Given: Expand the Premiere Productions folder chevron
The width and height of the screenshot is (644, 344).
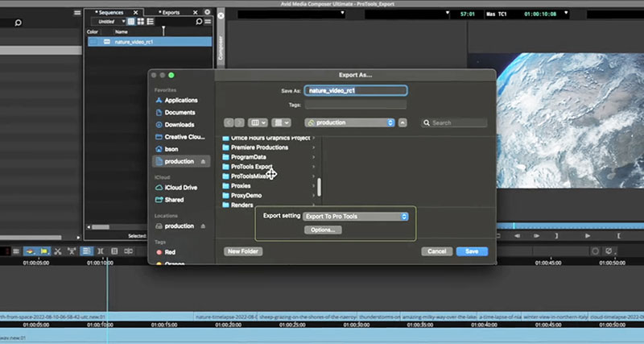Looking at the screenshot, I should 314,147.
